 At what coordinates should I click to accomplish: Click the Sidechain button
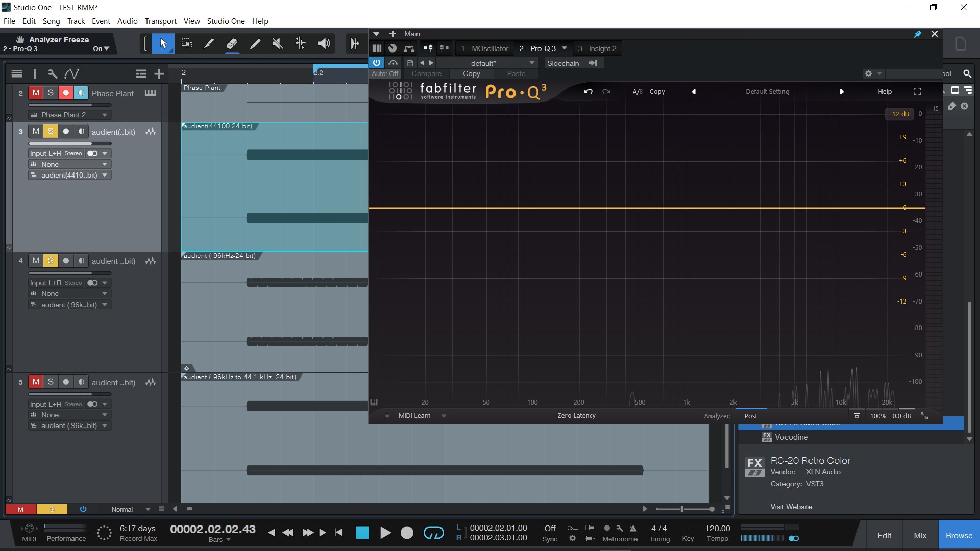(562, 63)
